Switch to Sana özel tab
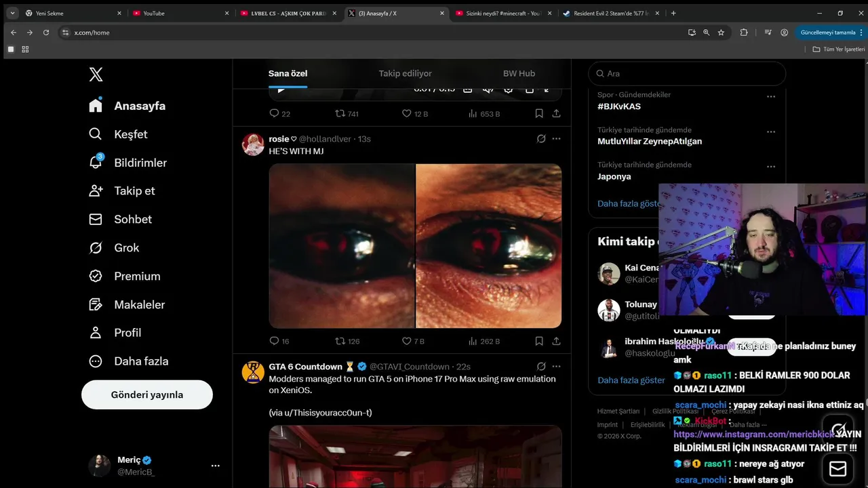The height and width of the screenshot is (488, 868). tap(288, 73)
